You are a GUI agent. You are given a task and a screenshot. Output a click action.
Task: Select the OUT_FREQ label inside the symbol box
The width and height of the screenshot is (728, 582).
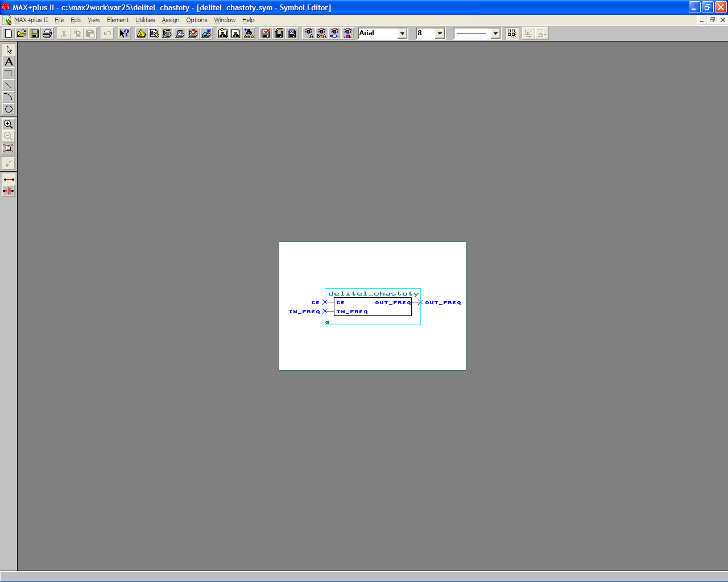[393, 302]
